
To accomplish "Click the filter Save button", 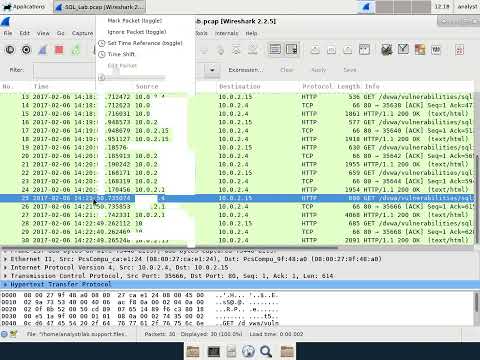I will click(350, 70).
